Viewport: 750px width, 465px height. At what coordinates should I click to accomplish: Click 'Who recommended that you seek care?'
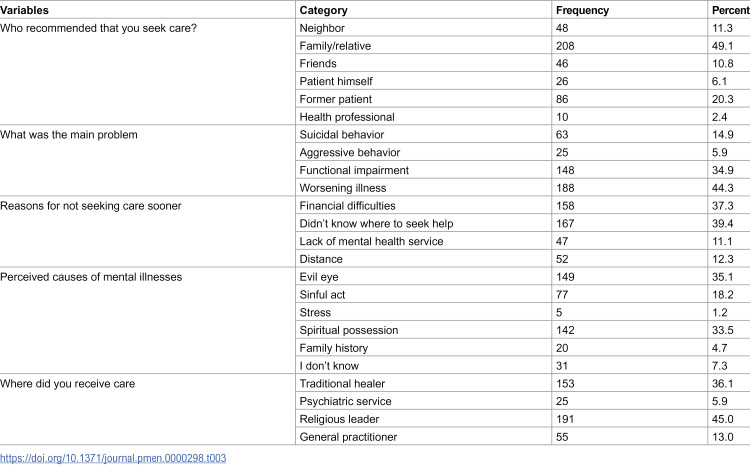pos(99,28)
